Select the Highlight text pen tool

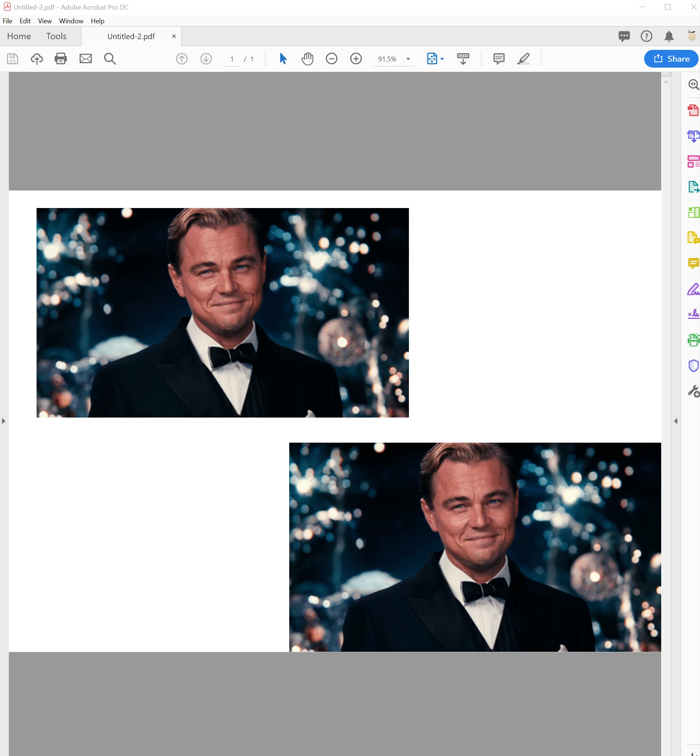point(523,59)
